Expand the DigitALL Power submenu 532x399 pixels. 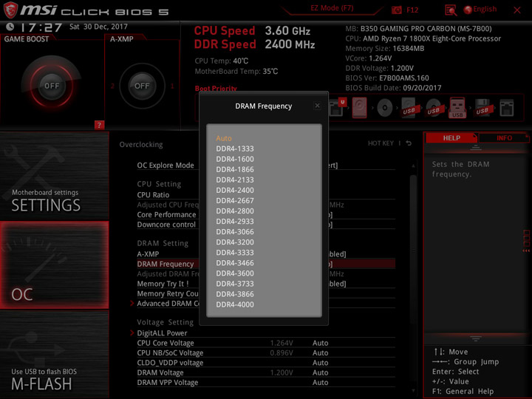pyautogui.click(x=162, y=332)
